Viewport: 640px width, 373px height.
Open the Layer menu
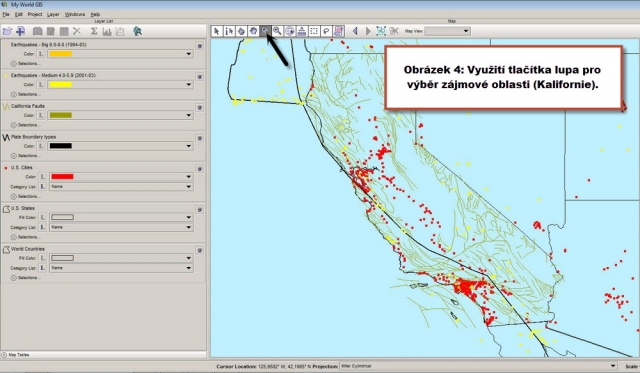coord(53,14)
